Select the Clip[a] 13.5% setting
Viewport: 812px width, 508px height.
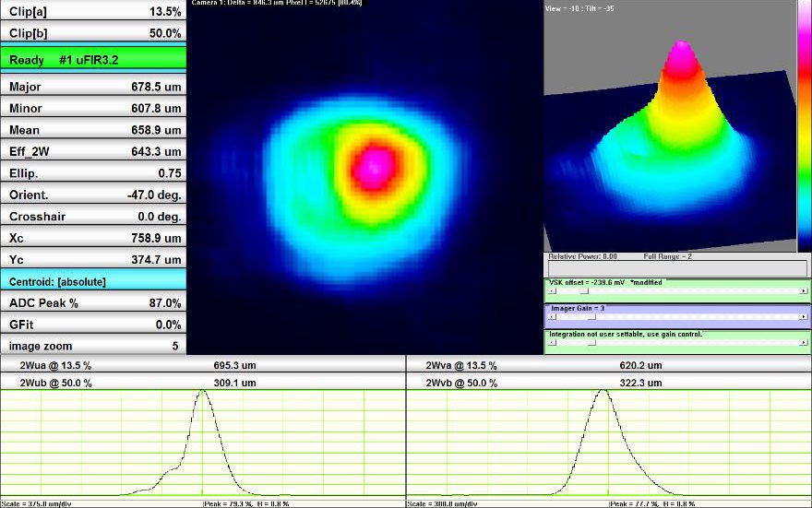[x=93, y=11]
